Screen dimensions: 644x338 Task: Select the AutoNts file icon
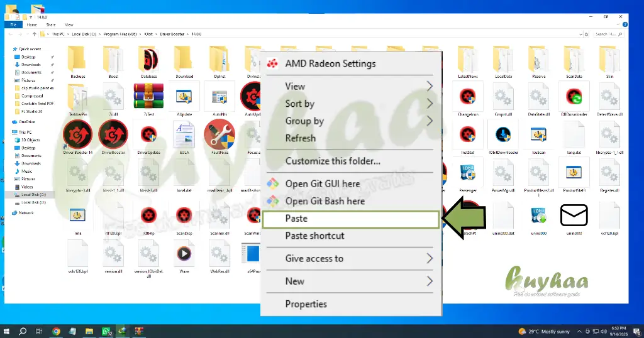pos(219,97)
